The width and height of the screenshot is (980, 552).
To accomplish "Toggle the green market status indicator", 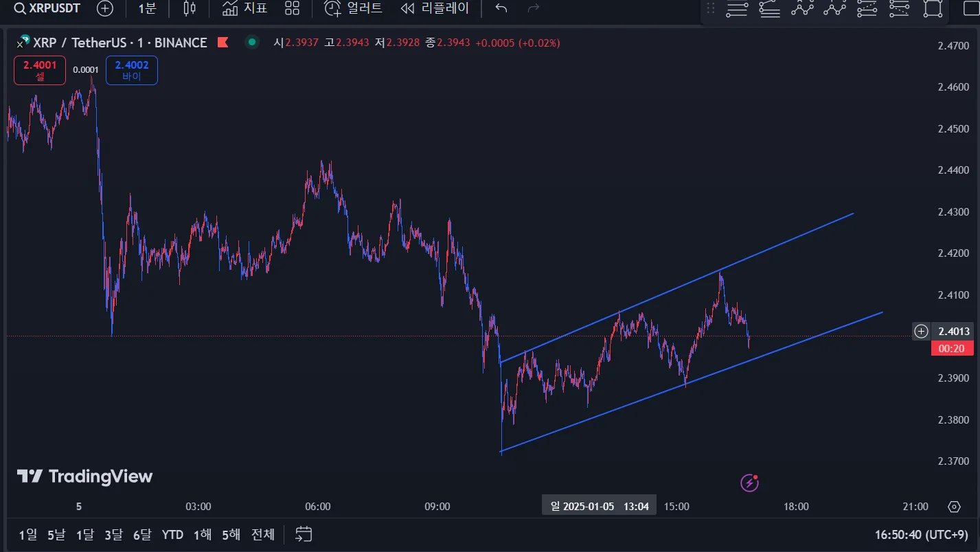I will coord(252,43).
